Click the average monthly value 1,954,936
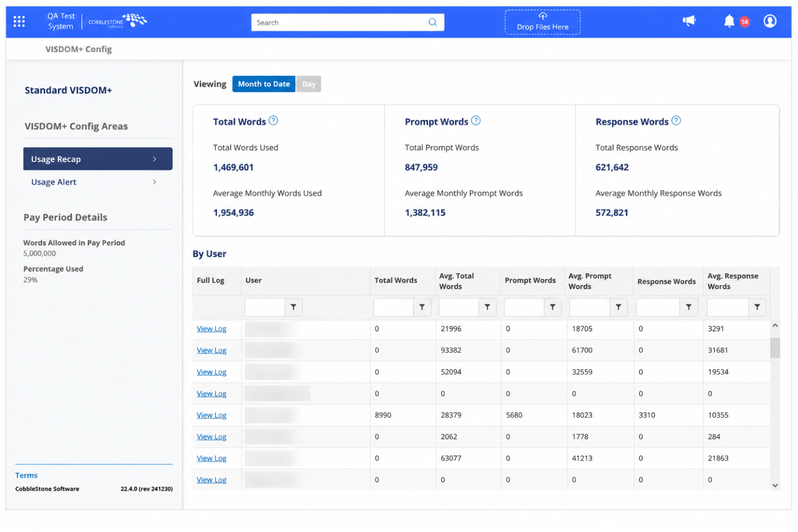This screenshot has width=798, height=532. point(233,212)
